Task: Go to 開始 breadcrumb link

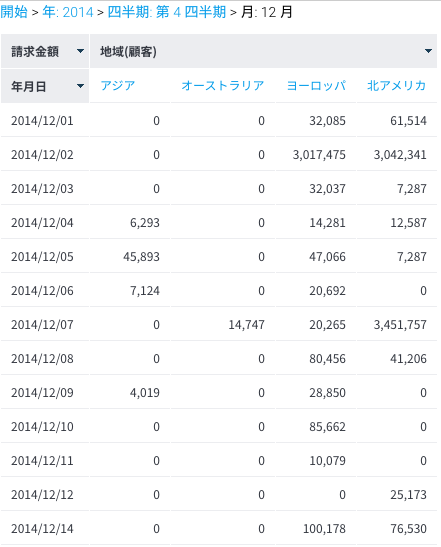Action: click(x=14, y=12)
